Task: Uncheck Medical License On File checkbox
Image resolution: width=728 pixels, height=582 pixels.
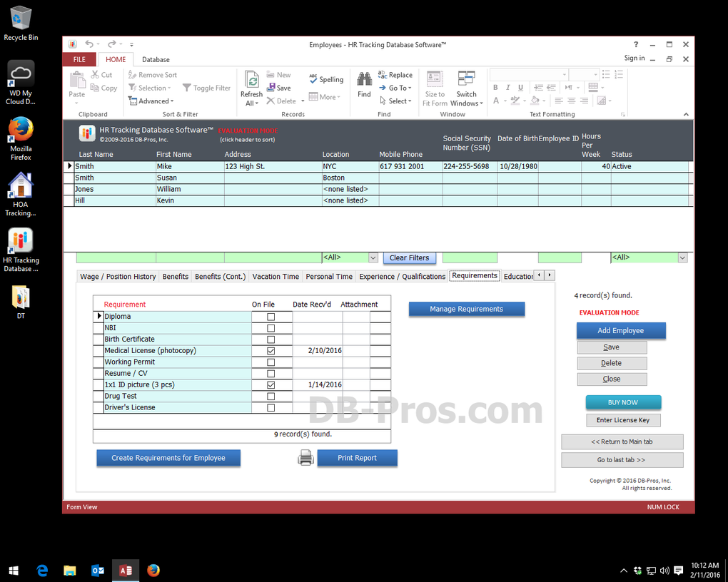Action: pos(271,351)
